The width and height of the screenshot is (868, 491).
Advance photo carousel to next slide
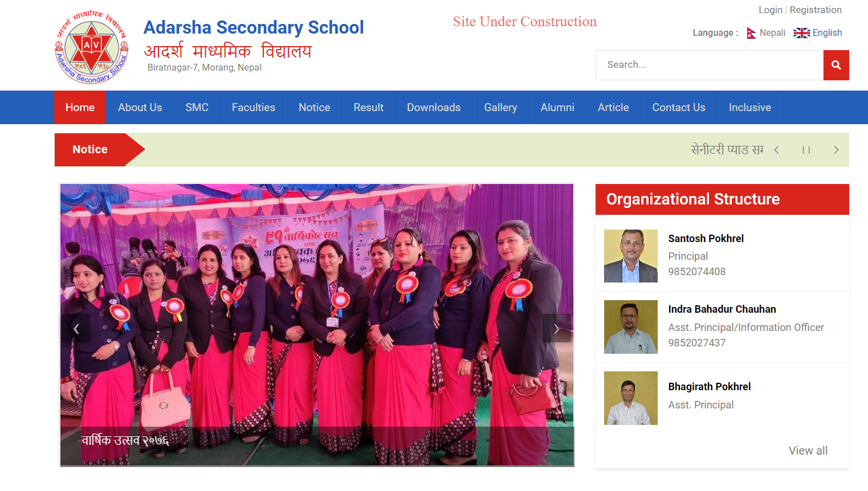pyautogui.click(x=556, y=328)
